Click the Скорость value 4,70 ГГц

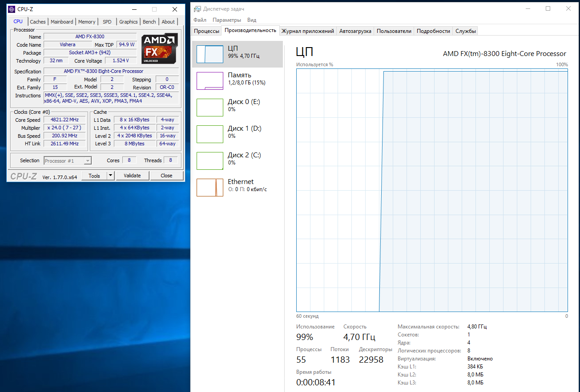[359, 337]
